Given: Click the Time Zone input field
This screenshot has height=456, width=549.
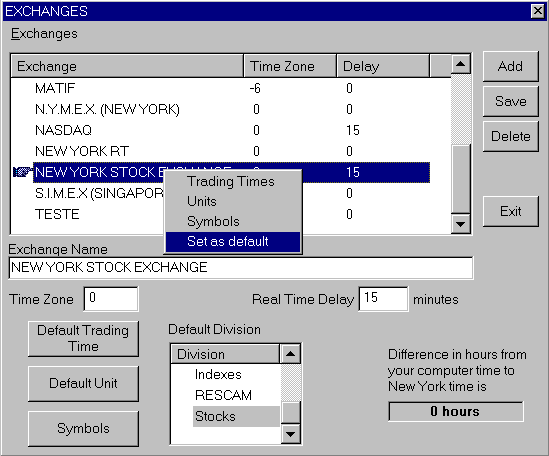Looking at the screenshot, I should (111, 299).
